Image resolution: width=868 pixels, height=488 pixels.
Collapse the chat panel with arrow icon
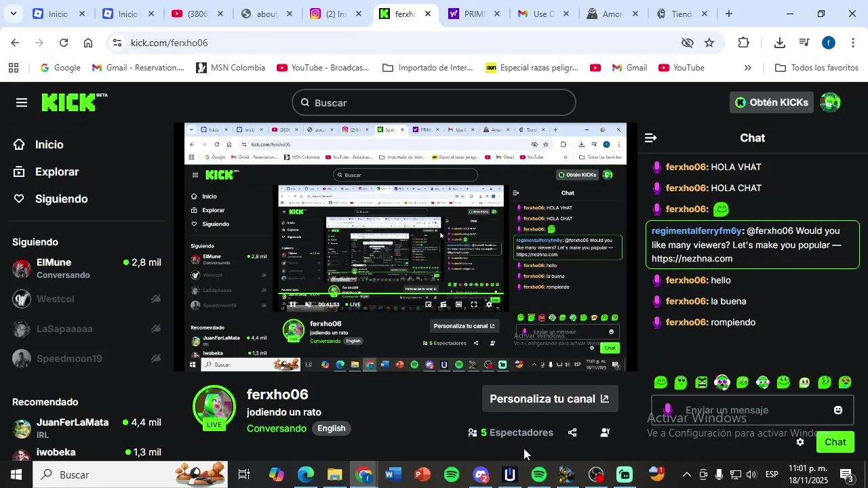651,138
